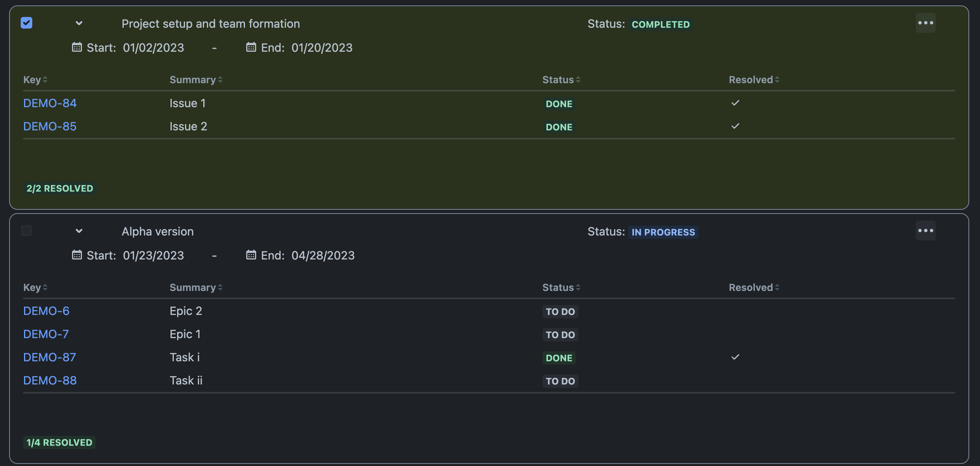This screenshot has width=980, height=466.
Task: Open more options for Project setup milestone
Action: 925,23
